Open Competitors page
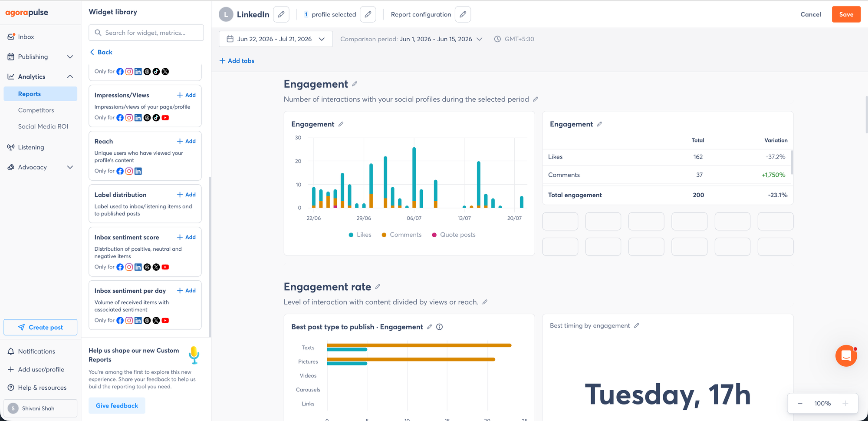Viewport: 868px width, 421px height. click(x=36, y=110)
